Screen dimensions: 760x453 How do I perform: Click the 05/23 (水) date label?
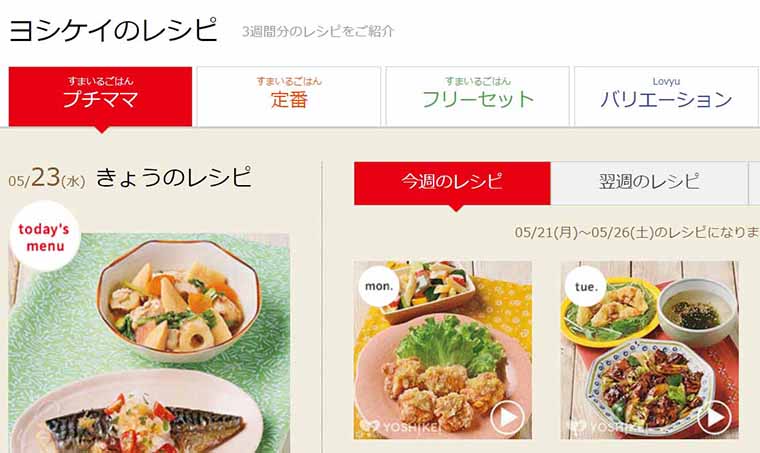(47, 178)
